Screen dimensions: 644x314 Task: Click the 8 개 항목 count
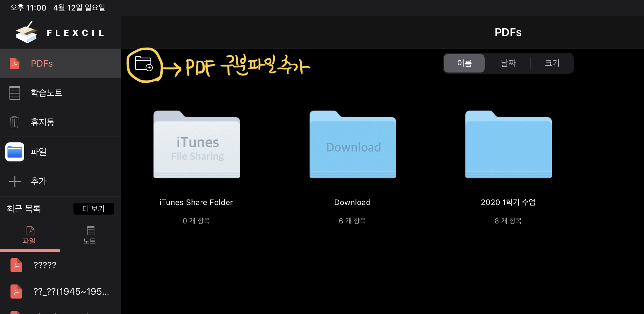click(x=508, y=221)
